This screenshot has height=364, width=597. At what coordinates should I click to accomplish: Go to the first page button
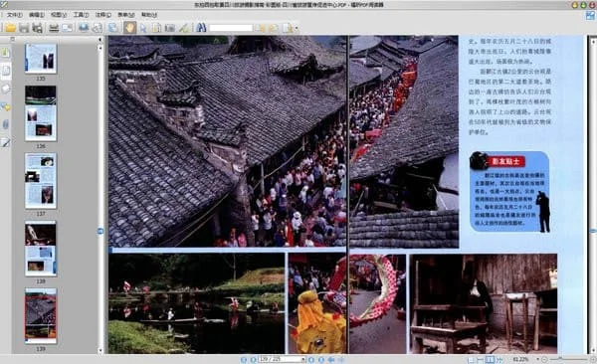(x=244, y=359)
